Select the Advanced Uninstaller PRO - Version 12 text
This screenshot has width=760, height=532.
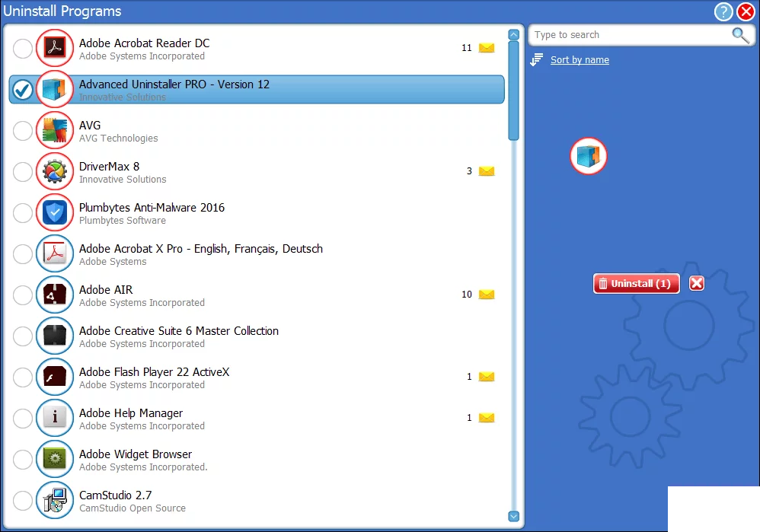point(174,84)
